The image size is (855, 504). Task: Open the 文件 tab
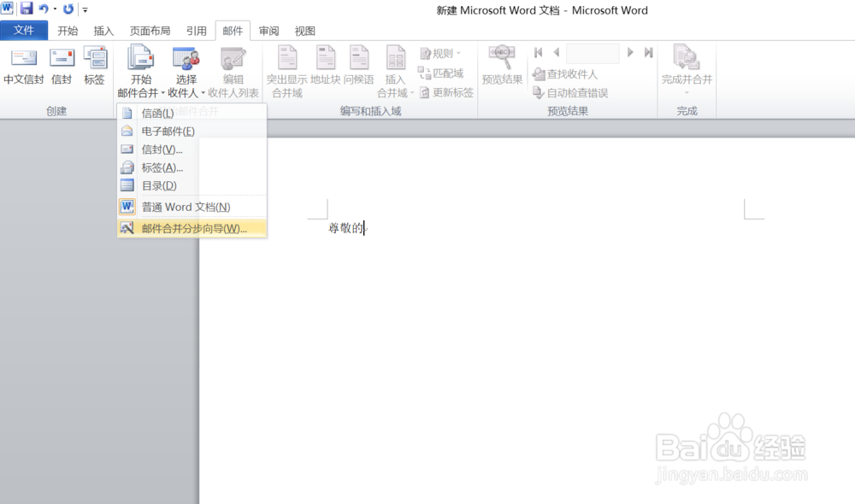23,31
